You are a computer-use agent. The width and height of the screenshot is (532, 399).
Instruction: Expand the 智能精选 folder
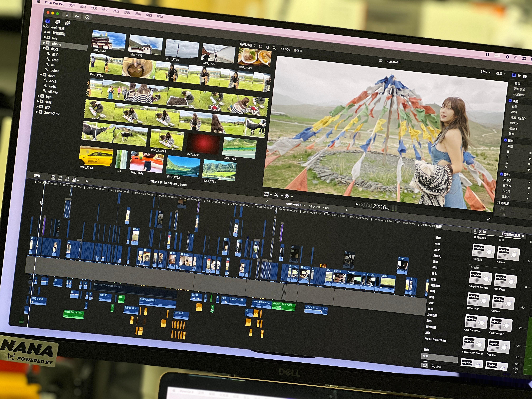point(45,32)
